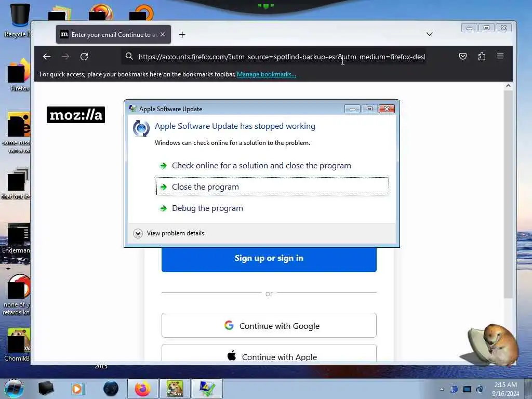Open a new tab with the plus button
This screenshot has height=399, width=532.
182,35
